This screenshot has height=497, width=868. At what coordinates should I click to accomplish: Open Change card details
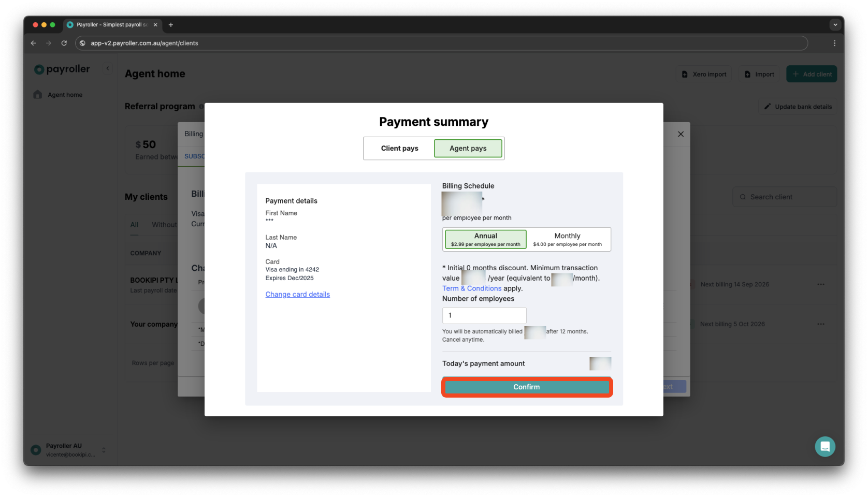[297, 294]
